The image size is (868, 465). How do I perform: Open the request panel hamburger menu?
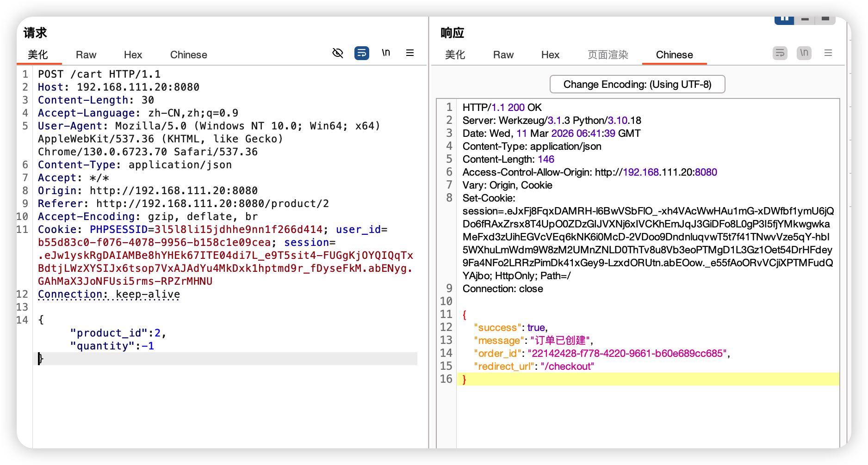410,53
